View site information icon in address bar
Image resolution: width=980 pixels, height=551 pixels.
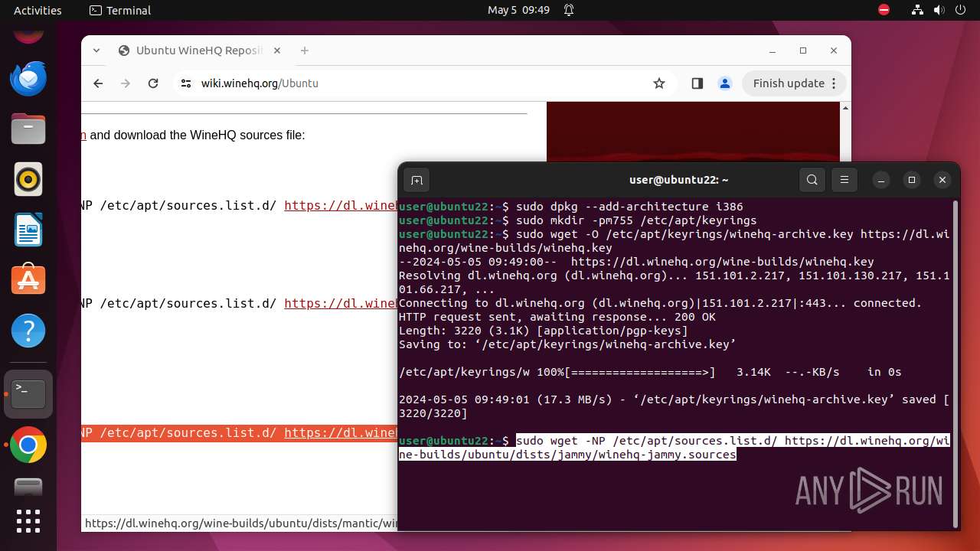(186, 83)
